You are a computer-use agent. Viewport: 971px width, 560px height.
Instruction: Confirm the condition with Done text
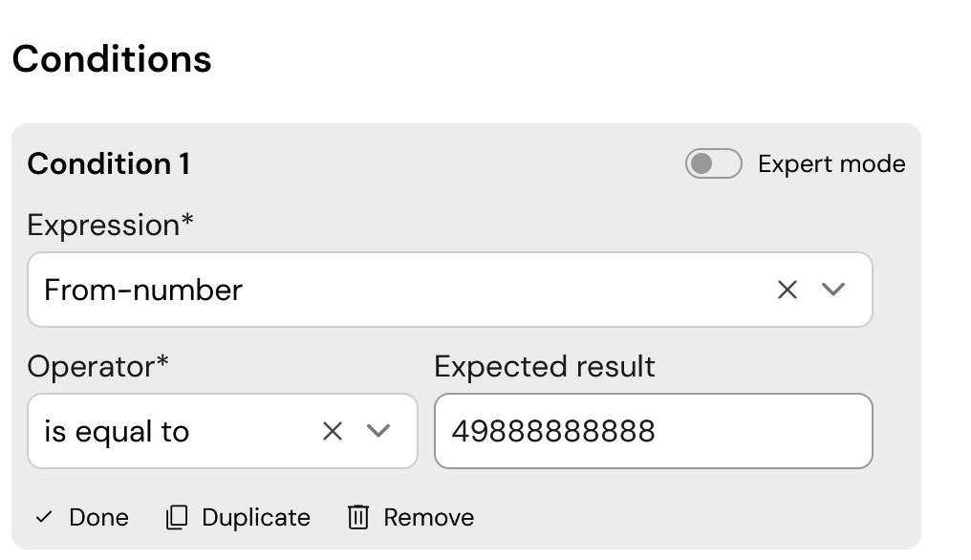(x=98, y=517)
